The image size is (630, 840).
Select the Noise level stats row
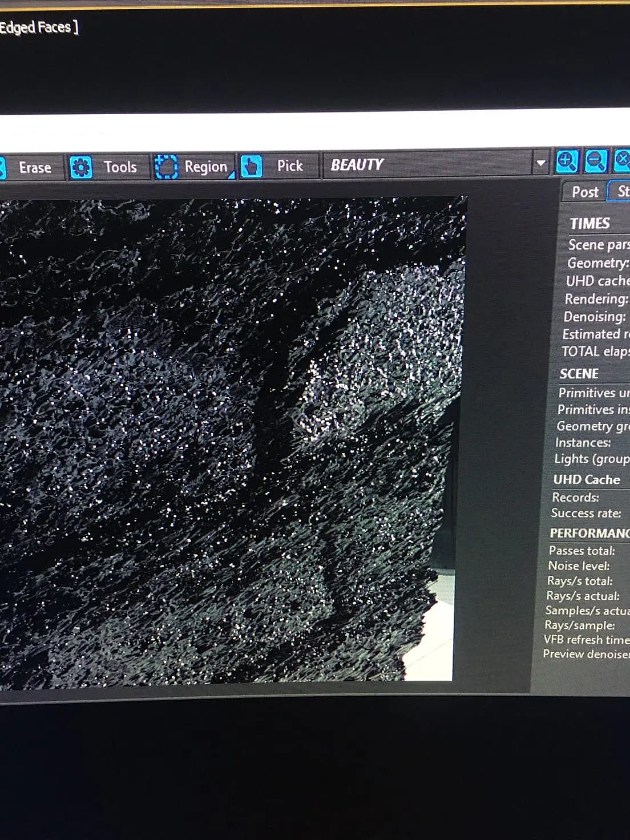(588, 566)
